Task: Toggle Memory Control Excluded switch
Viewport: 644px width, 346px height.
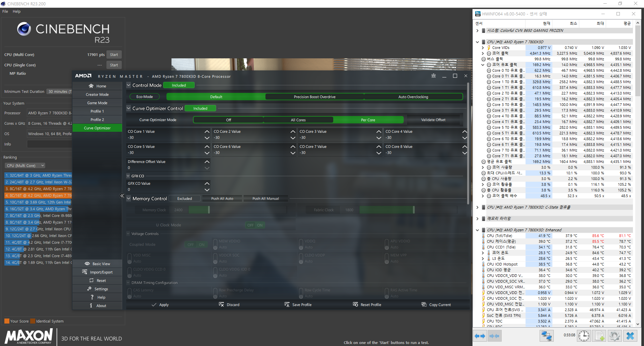Action: pyautogui.click(x=185, y=198)
